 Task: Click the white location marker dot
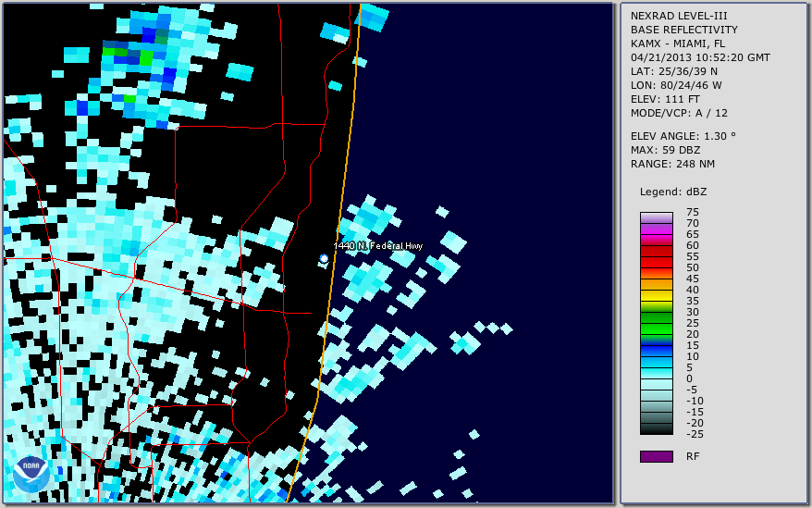(325, 258)
